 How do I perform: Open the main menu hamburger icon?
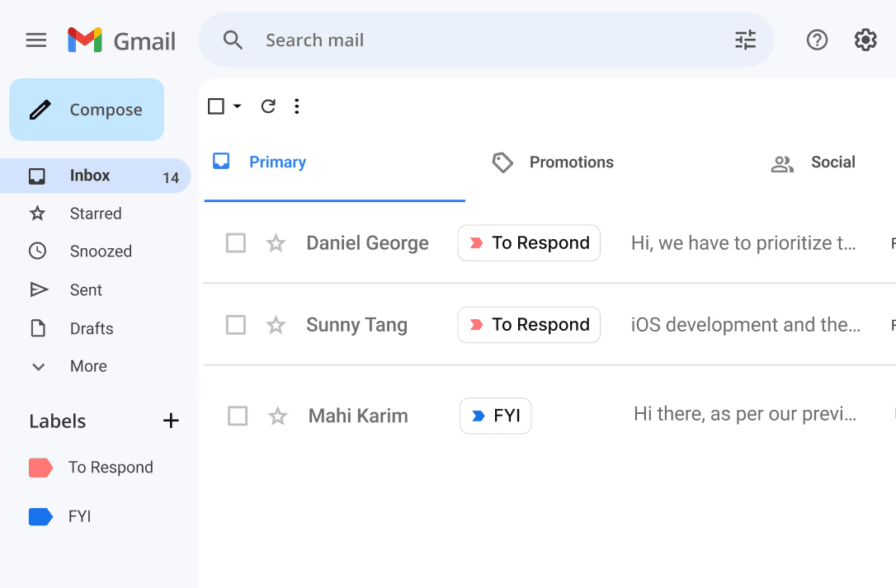pyautogui.click(x=36, y=40)
